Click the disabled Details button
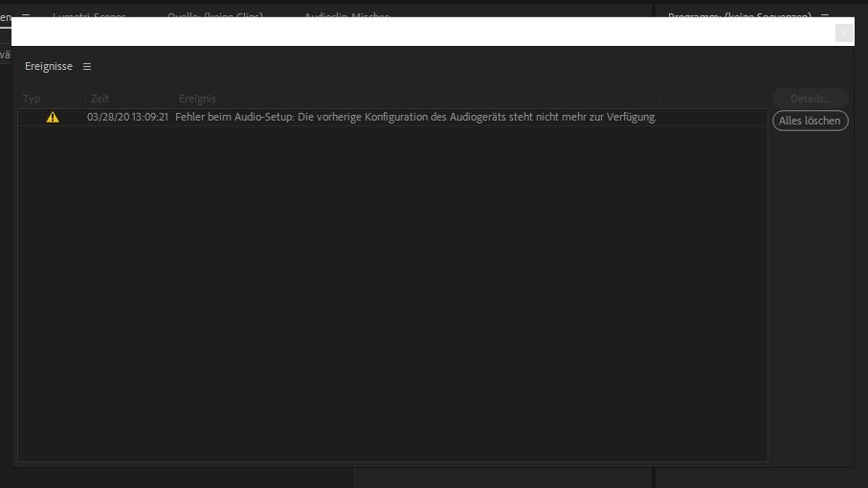 pyautogui.click(x=810, y=99)
